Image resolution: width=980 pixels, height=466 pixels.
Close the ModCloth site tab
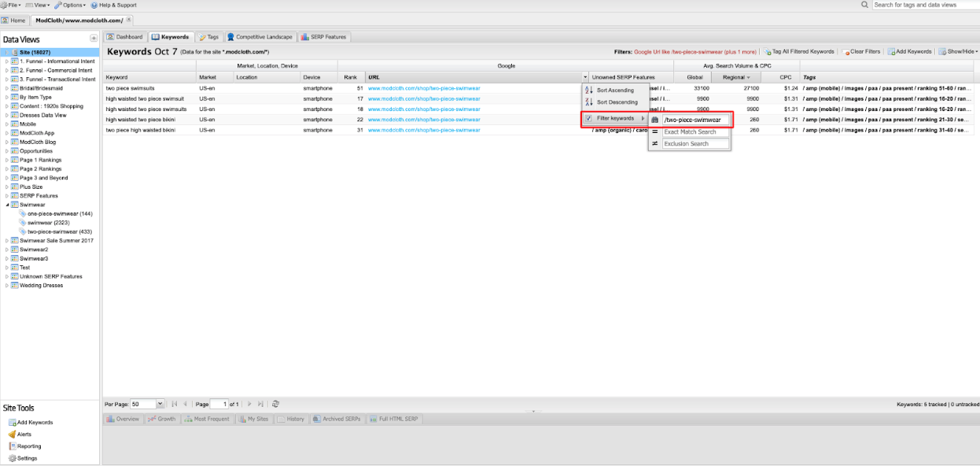(x=129, y=20)
